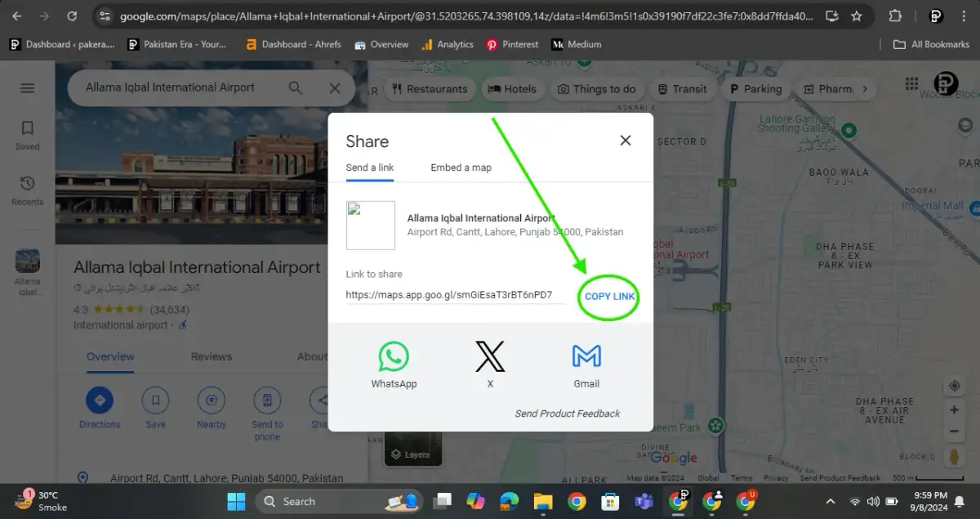
Task: Open the Overview tab of the place panel
Action: [110, 356]
